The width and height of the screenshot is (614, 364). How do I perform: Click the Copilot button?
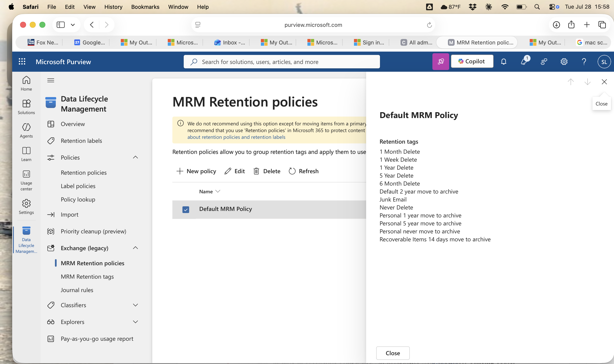(x=472, y=61)
